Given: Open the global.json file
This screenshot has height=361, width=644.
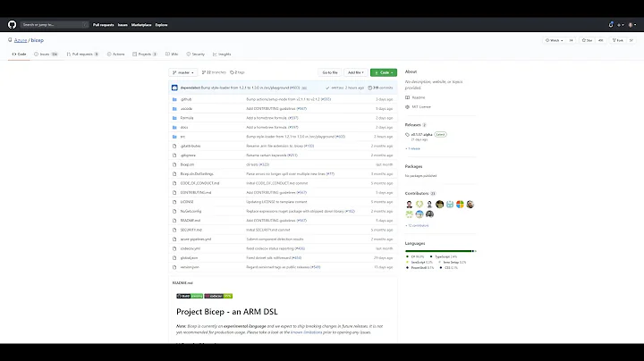Looking at the screenshot, I should point(189,258).
